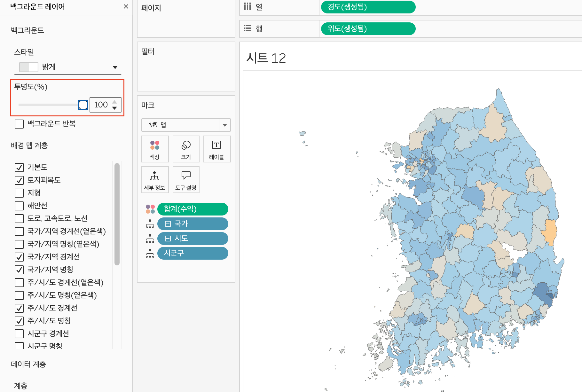Open the 레이블 marks card
Viewport: 582px width, 392px height.
click(216, 149)
